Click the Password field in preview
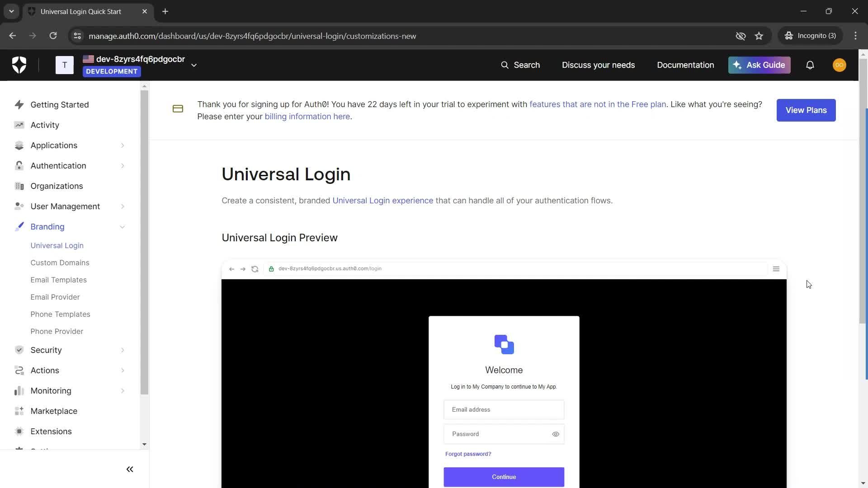This screenshot has width=868, height=488. 504,434
